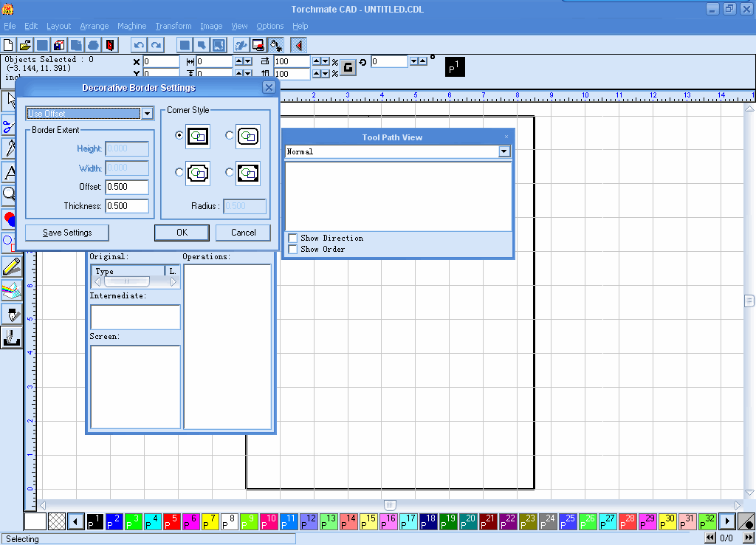Screen dimensions: 756x545
Task: Click the New file icon
Action: coord(8,45)
